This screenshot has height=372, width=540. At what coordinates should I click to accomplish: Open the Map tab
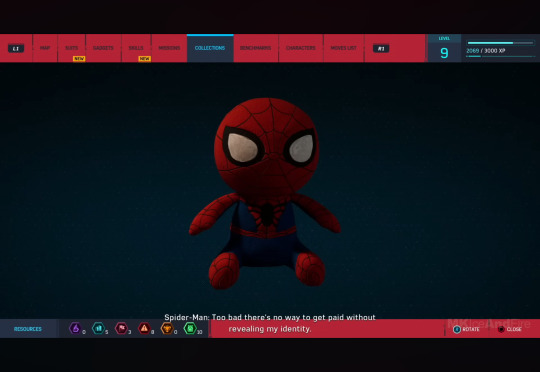[x=45, y=48]
